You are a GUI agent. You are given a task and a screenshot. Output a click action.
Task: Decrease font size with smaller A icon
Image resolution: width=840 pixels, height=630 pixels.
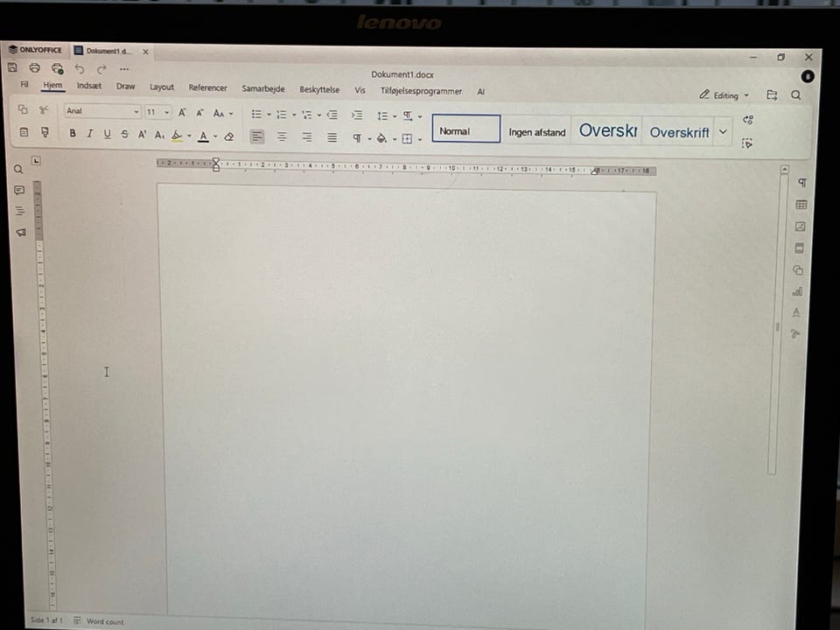click(199, 113)
